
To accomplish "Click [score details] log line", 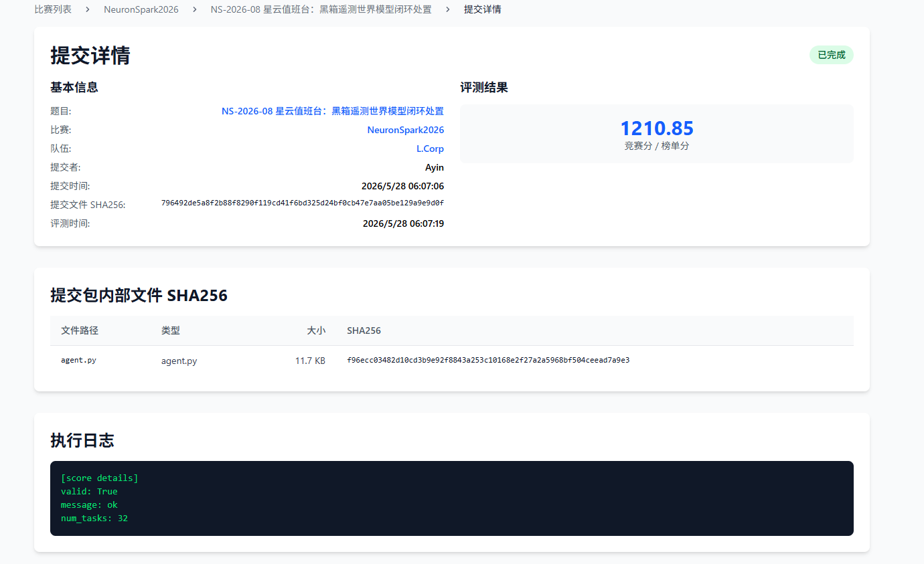I will pos(100,478).
